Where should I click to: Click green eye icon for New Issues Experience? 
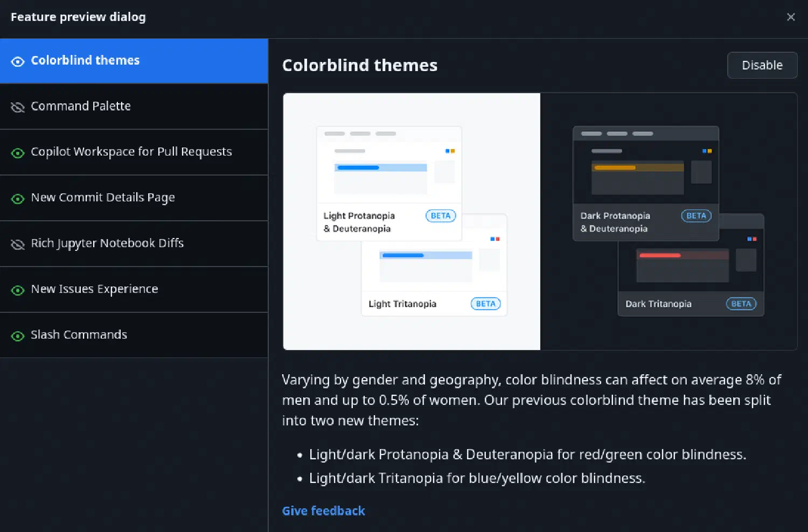pyautogui.click(x=18, y=290)
